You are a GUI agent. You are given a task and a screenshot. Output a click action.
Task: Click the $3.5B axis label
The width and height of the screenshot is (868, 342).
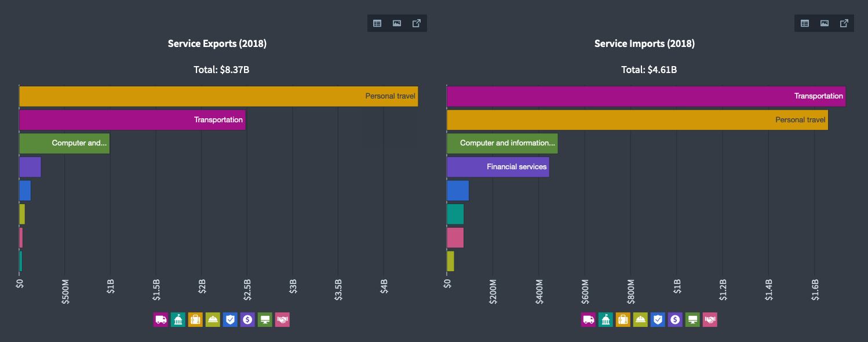[338, 290]
